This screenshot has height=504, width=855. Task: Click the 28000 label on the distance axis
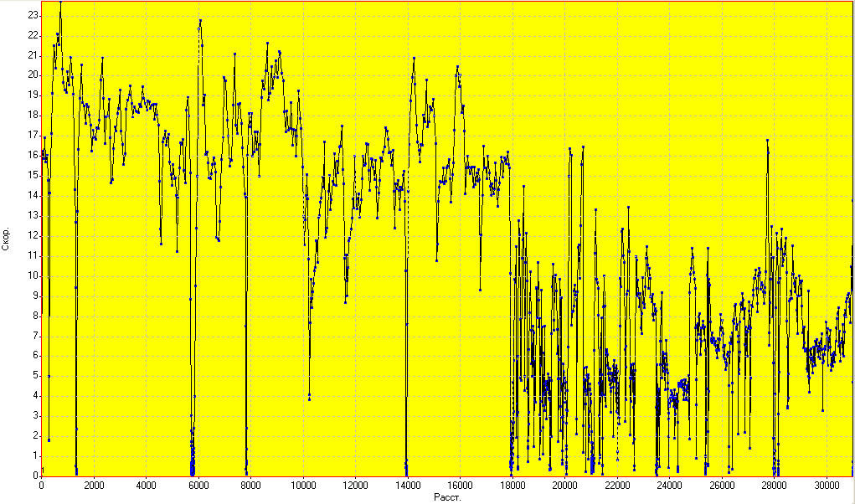775,486
